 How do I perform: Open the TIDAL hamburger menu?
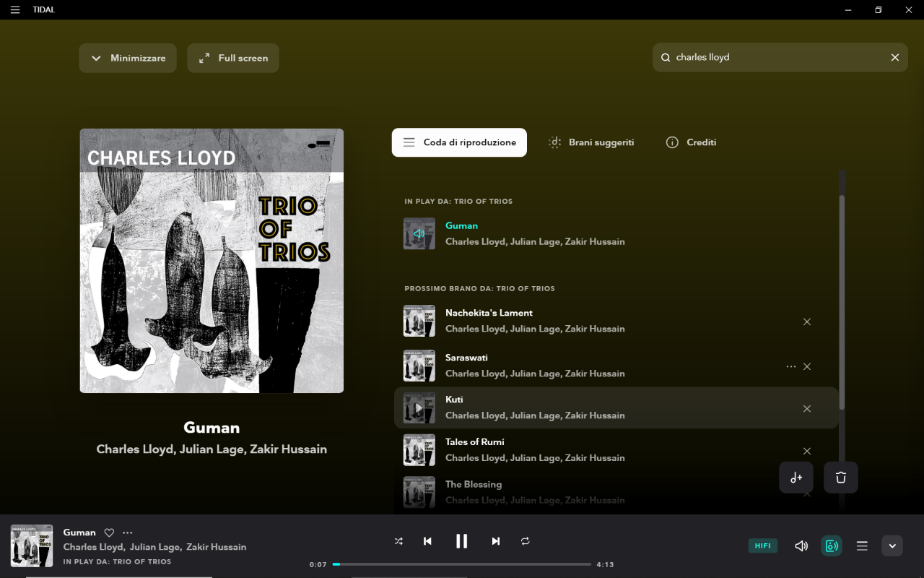tap(15, 10)
